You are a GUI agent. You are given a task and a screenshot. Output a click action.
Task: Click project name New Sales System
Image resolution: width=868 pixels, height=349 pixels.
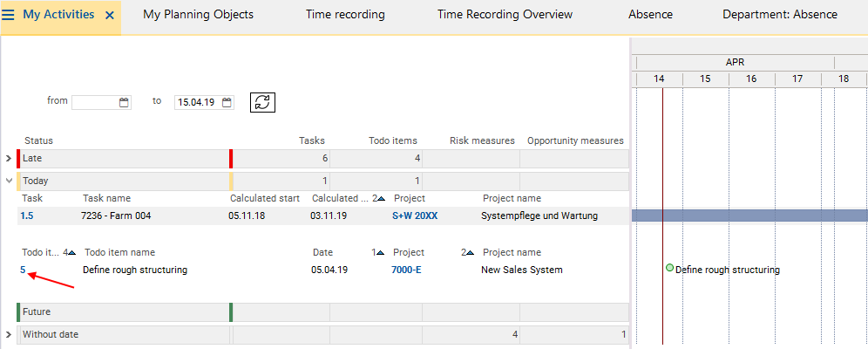tap(522, 270)
